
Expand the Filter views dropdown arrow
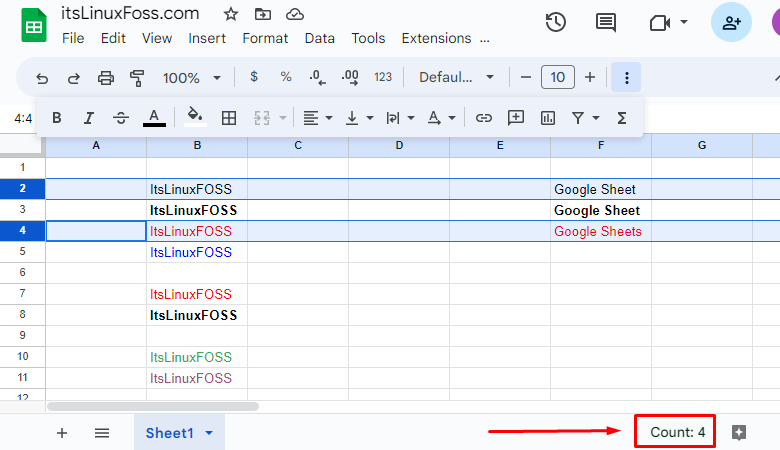[596, 118]
